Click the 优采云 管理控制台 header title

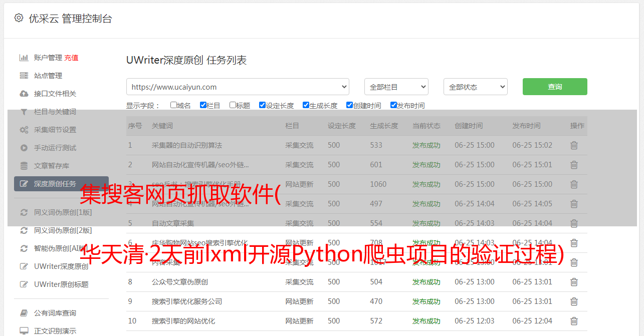pyautogui.click(x=70, y=19)
